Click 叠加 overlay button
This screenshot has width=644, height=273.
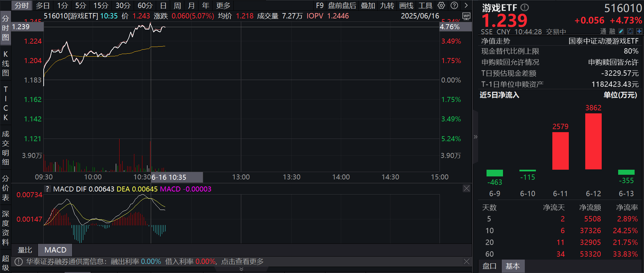pyautogui.click(x=368, y=5)
